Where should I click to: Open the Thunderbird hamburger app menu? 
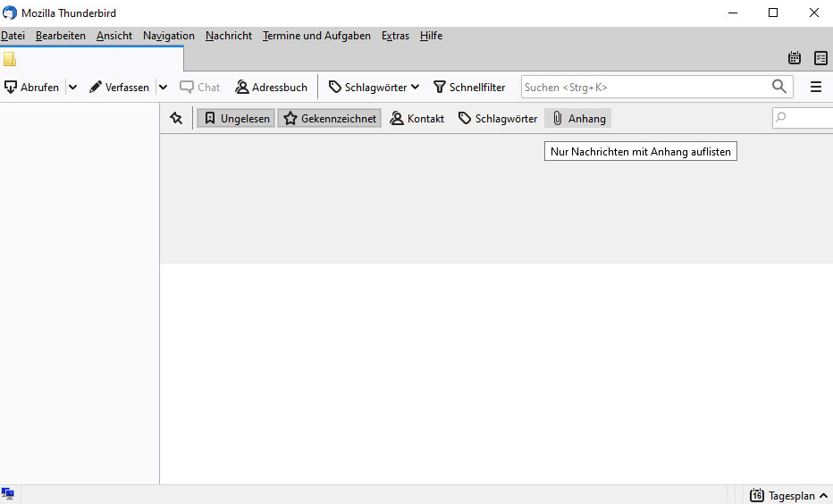(816, 87)
